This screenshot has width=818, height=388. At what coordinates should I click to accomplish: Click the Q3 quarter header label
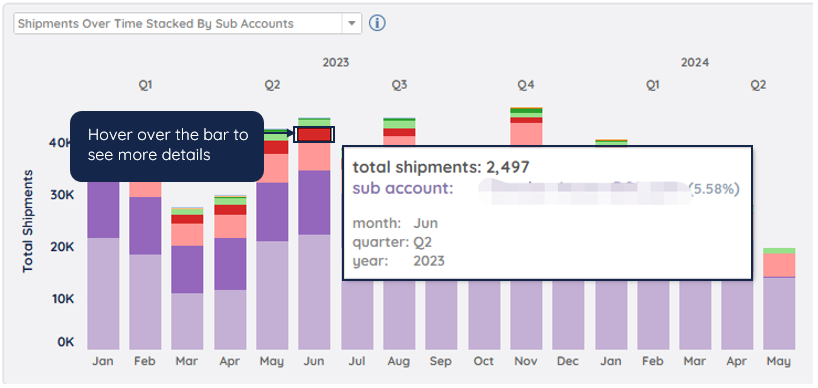(x=399, y=84)
